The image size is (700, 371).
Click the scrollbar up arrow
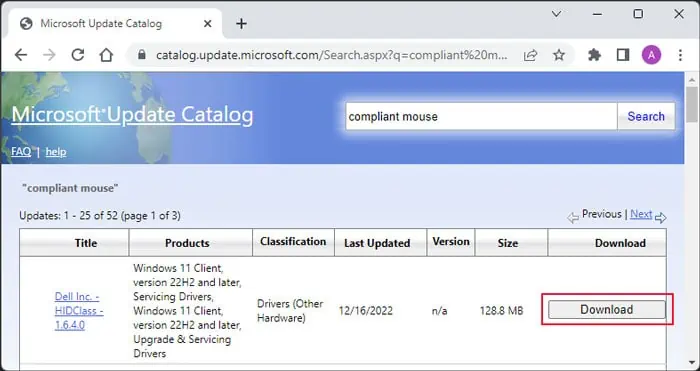click(x=692, y=80)
